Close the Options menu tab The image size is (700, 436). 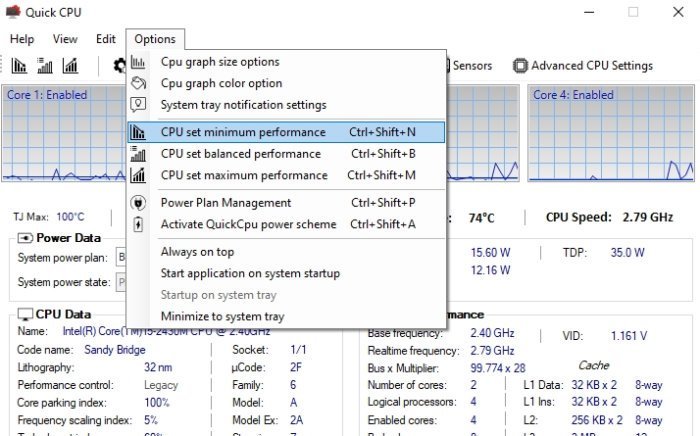click(155, 39)
